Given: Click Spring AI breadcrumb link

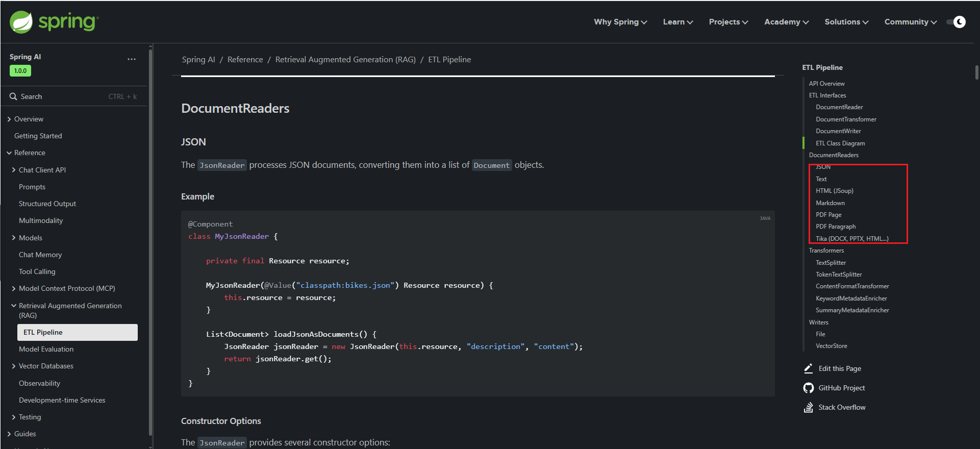Looking at the screenshot, I should pyautogui.click(x=198, y=60).
